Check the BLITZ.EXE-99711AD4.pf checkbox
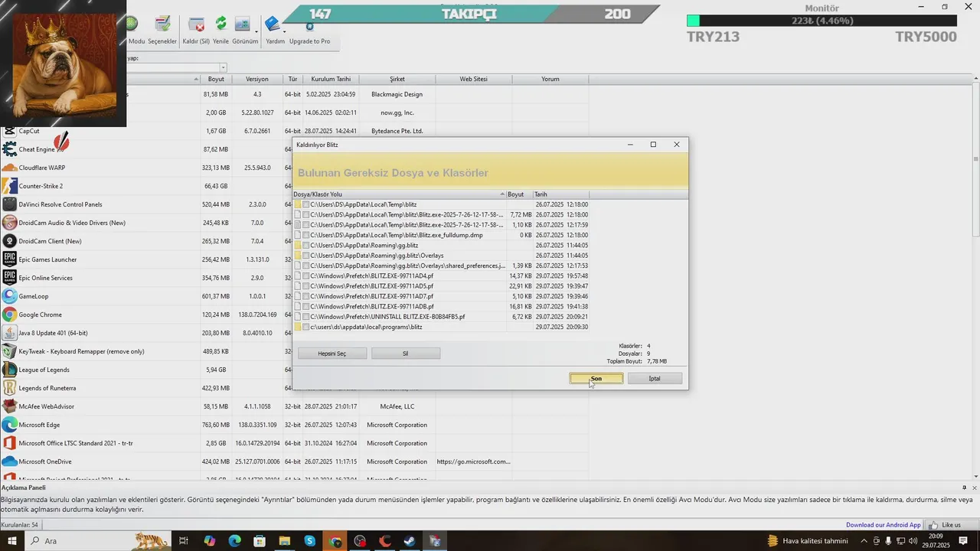This screenshot has height=551, width=980. coord(306,275)
